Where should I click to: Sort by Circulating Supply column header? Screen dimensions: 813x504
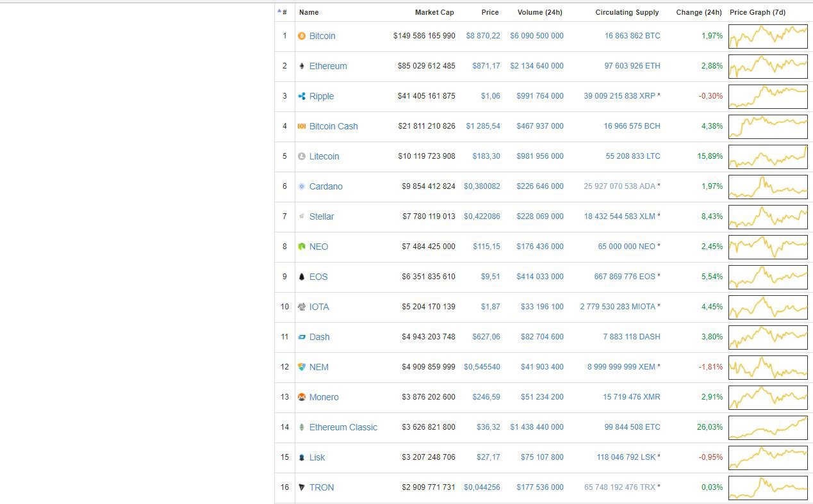coord(627,12)
